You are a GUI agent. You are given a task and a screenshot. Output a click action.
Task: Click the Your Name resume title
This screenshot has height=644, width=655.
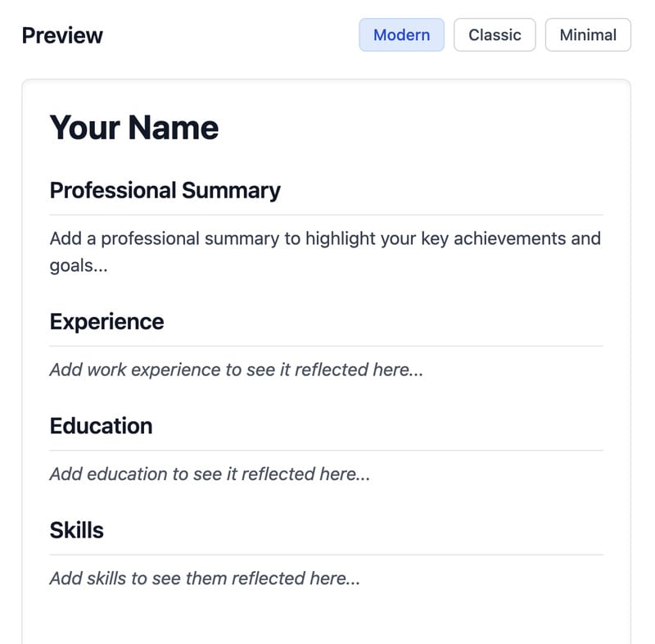coord(134,128)
